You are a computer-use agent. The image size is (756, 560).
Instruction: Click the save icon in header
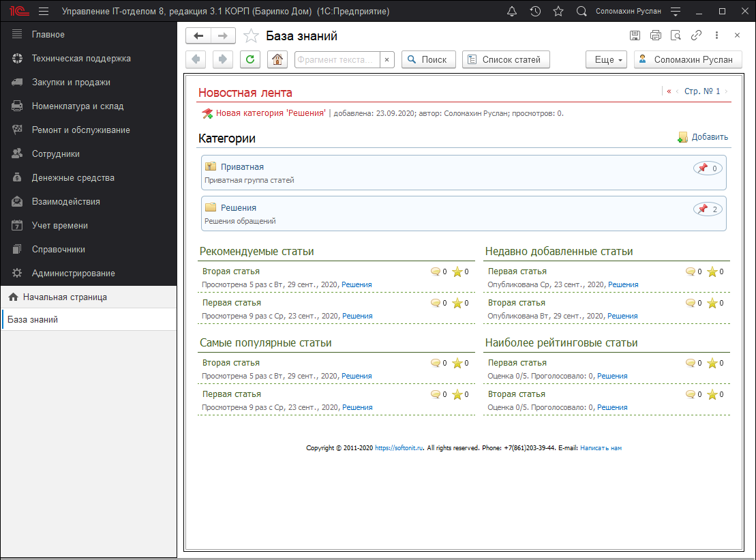tap(635, 35)
